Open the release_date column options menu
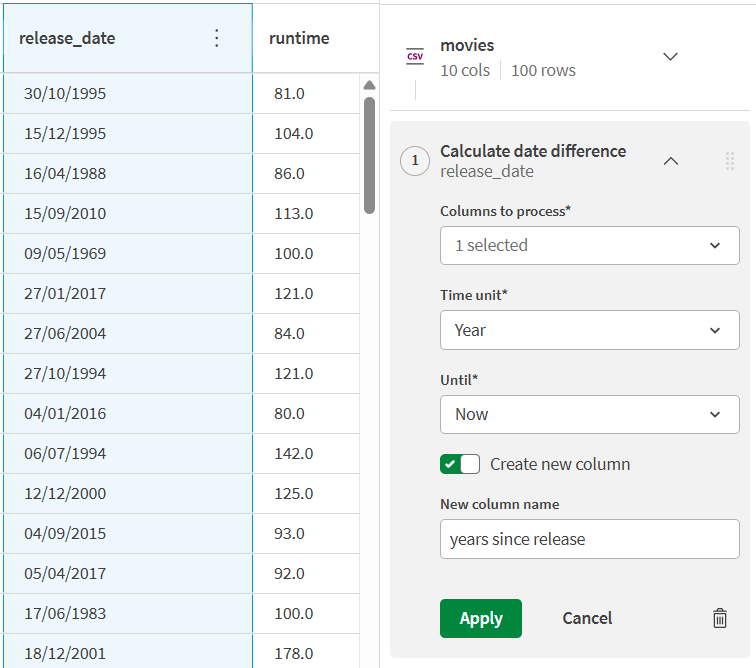 tap(217, 38)
